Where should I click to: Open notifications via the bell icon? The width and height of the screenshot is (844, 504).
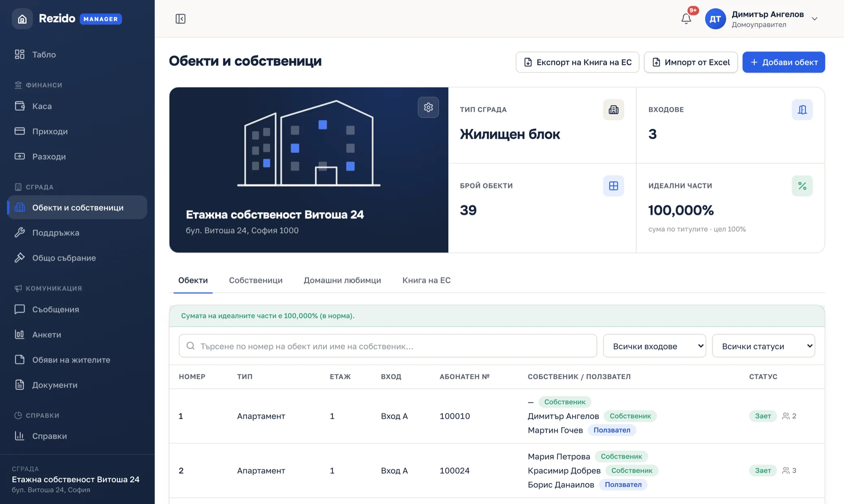pyautogui.click(x=686, y=19)
